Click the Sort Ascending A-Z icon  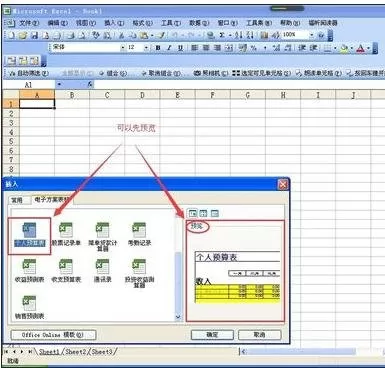pos(239,35)
